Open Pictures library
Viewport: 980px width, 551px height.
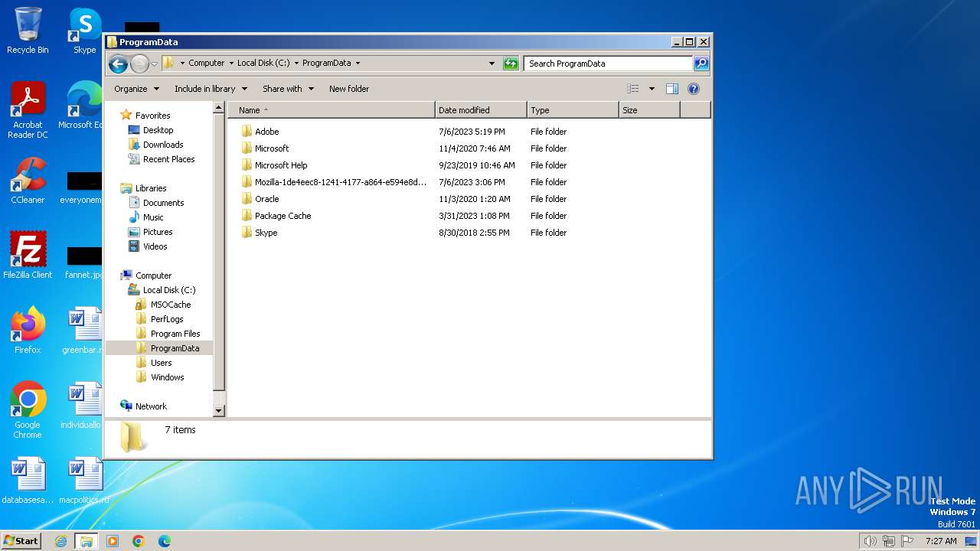tap(158, 232)
